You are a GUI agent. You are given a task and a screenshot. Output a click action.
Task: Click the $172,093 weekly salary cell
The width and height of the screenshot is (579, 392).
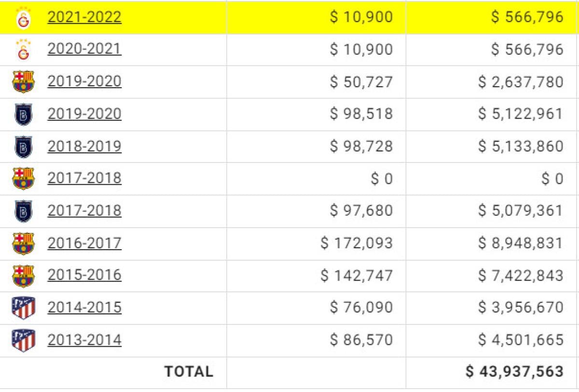(357, 243)
